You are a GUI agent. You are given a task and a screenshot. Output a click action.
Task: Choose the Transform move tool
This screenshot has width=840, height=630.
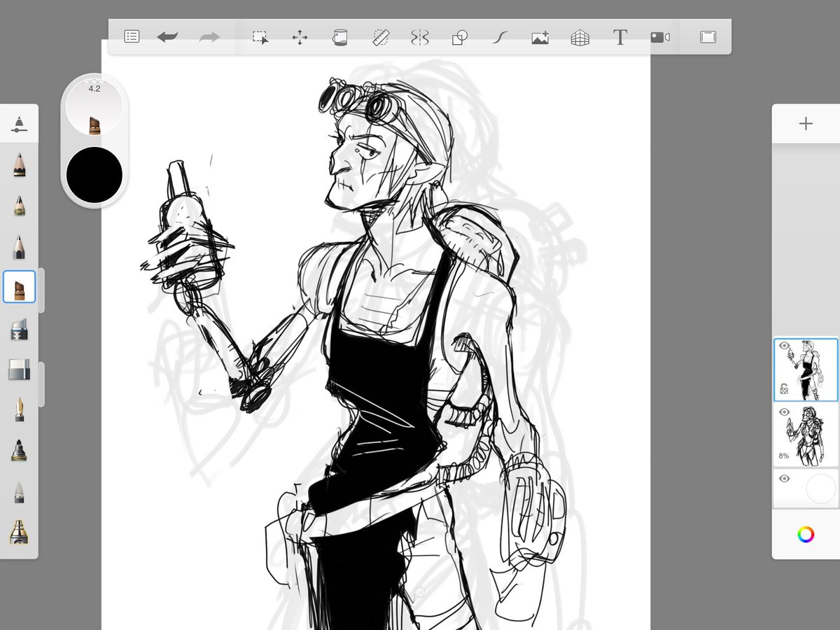point(300,37)
